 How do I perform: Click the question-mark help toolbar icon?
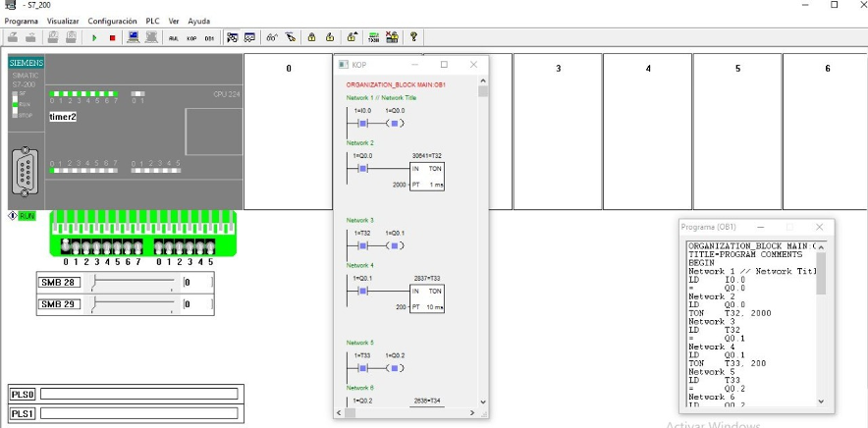click(413, 37)
